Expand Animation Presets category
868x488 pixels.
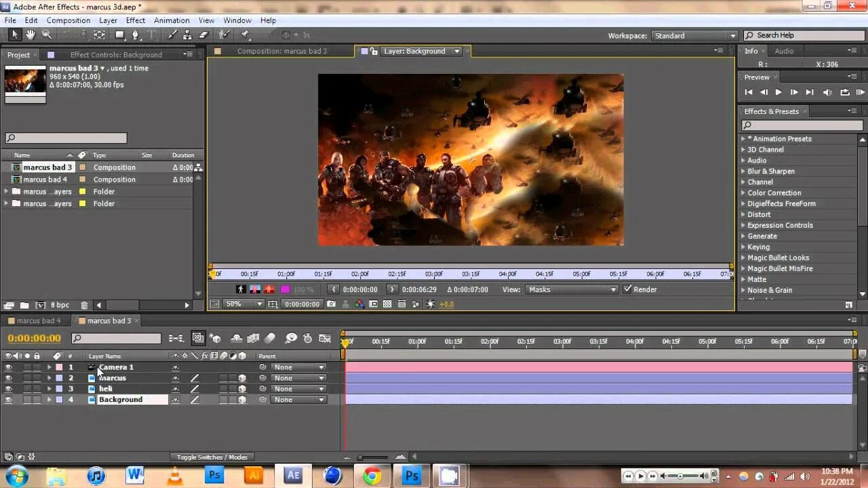coord(743,139)
